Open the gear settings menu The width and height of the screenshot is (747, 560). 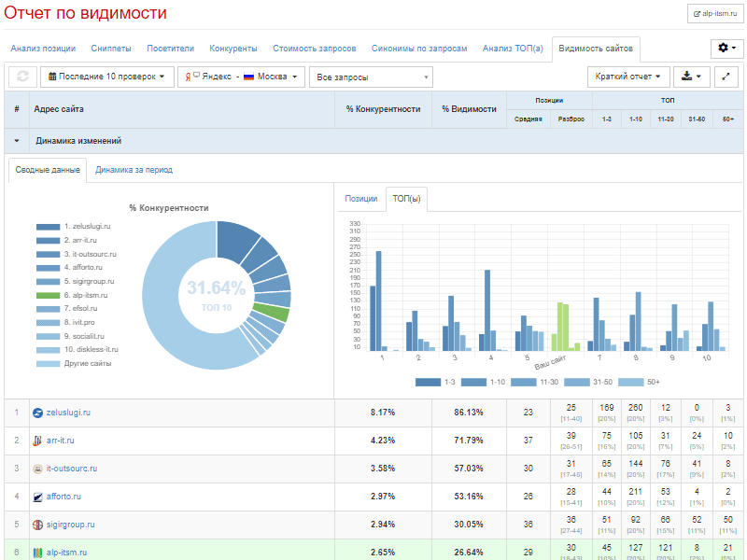coord(726,49)
